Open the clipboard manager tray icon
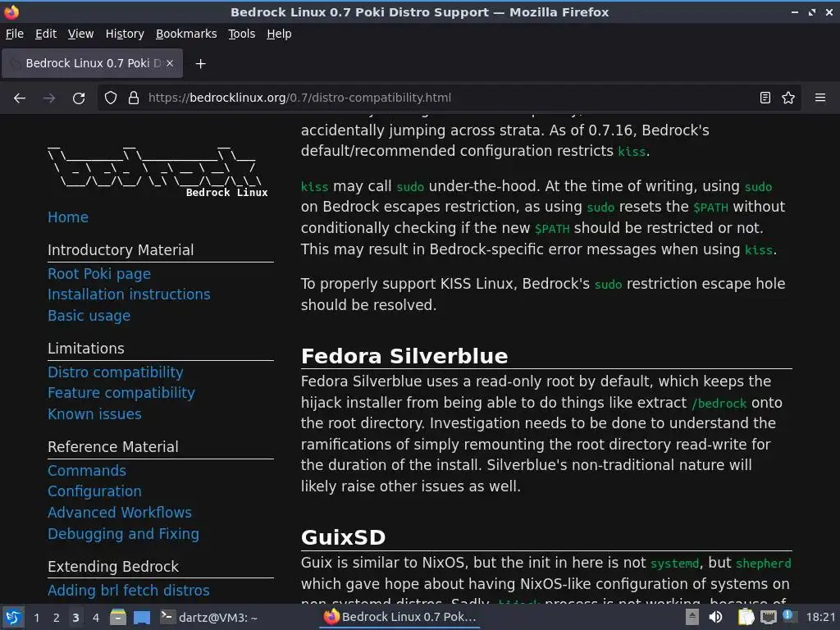Screen dimensions: 840x630 (x=746, y=617)
